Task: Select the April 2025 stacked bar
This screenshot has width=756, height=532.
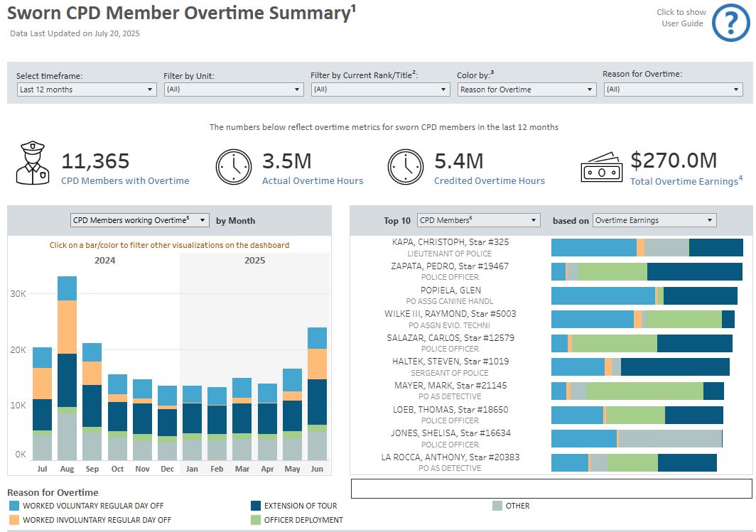Action: point(267,422)
